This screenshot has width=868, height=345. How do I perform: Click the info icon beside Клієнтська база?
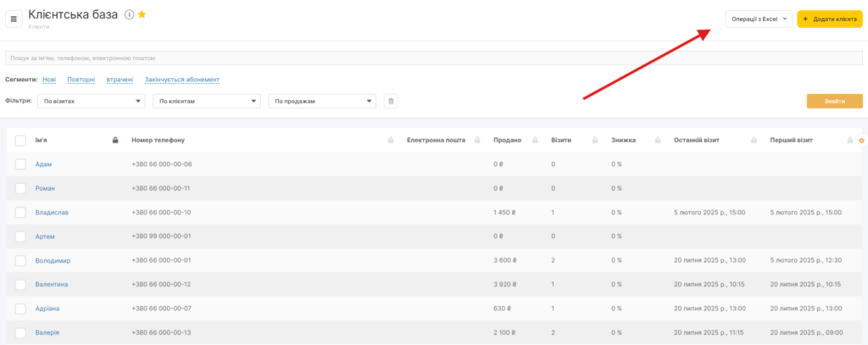[129, 14]
